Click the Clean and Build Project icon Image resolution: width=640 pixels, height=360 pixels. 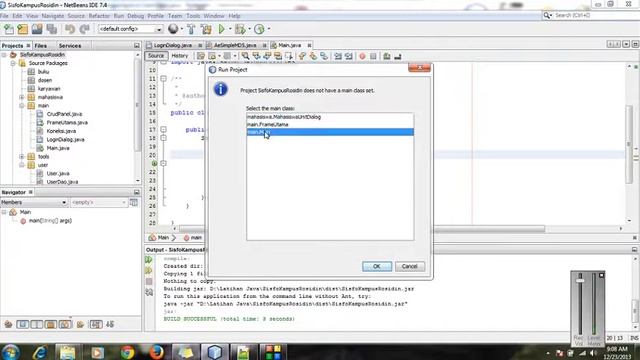coord(206,29)
